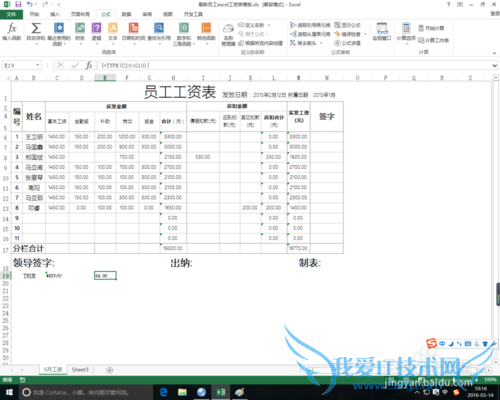Open the Undo history dropdown arrow
Screen dimensions: 500x400
coord(36,4)
